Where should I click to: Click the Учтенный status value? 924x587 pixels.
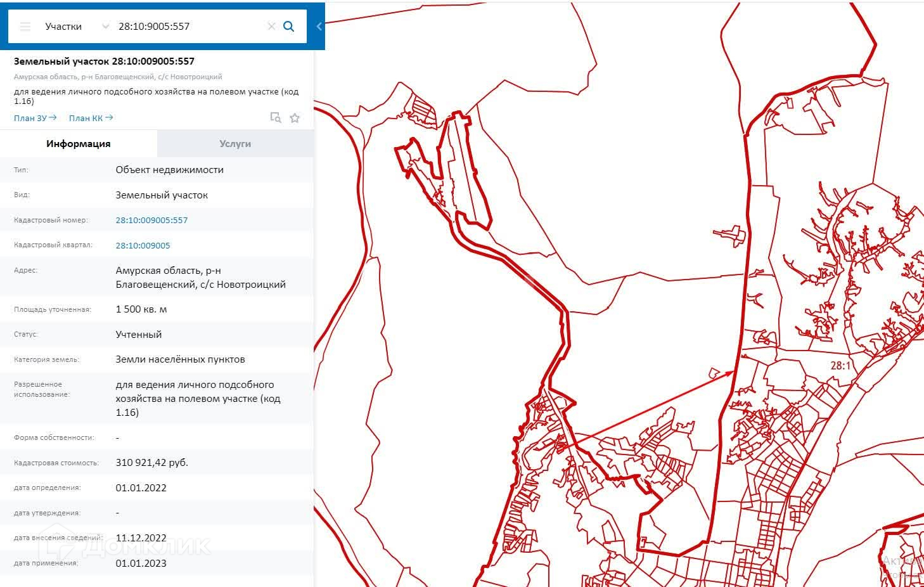[x=138, y=334]
